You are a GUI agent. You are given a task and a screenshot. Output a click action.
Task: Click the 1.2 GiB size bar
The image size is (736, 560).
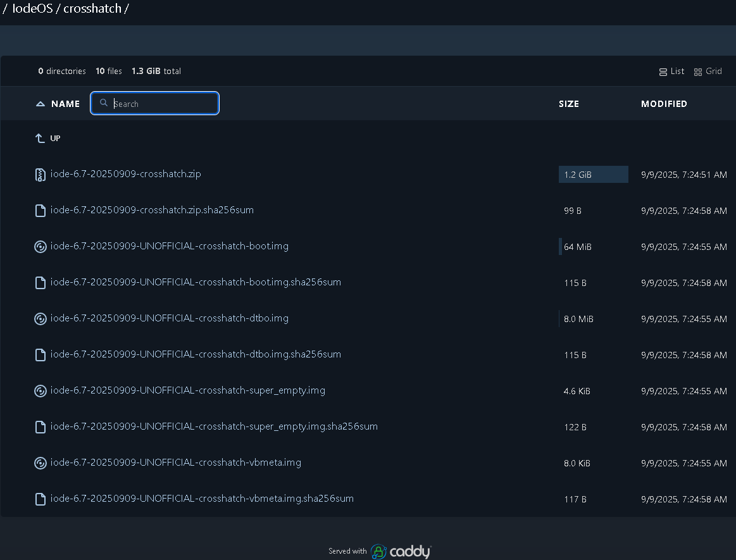(x=593, y=175)
